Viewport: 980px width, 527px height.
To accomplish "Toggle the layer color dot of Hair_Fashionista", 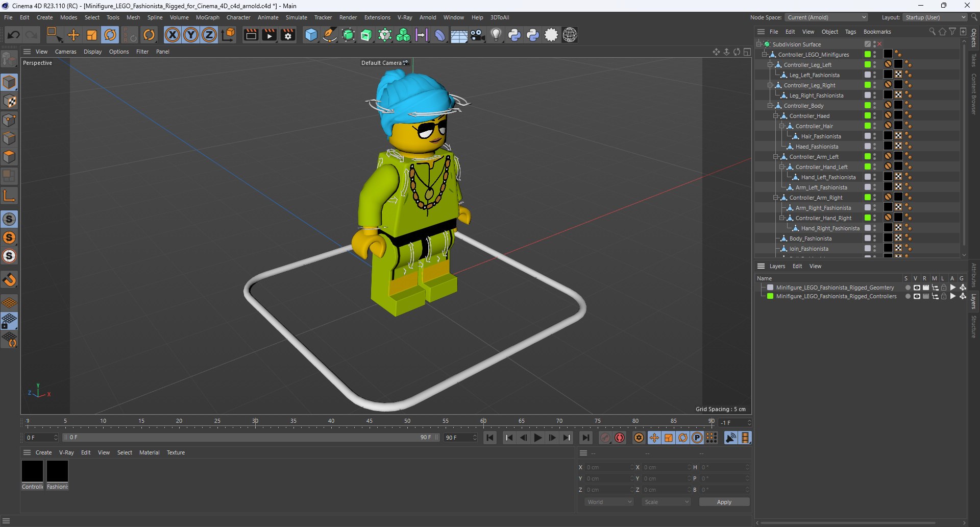I will tap(867, 136).
